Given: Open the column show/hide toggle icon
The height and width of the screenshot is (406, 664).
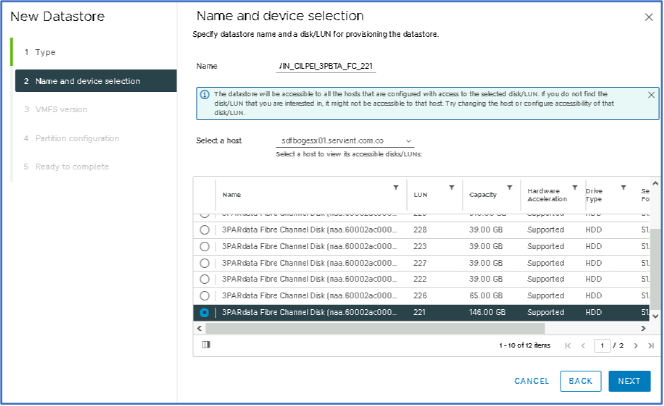Looking at the screenshot, I should [x=206, y=345].
